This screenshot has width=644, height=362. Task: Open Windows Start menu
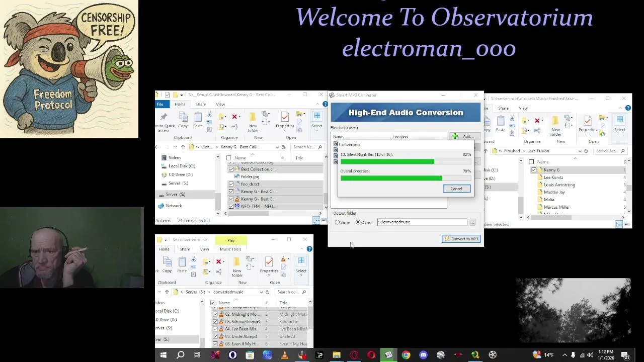coord(163,355)
